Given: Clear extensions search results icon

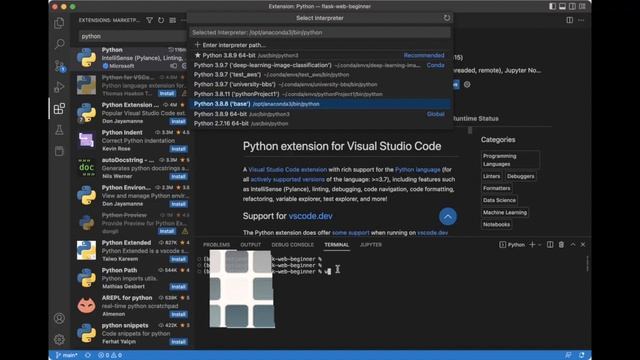Looking at the screenshot, I should [173, 20].
